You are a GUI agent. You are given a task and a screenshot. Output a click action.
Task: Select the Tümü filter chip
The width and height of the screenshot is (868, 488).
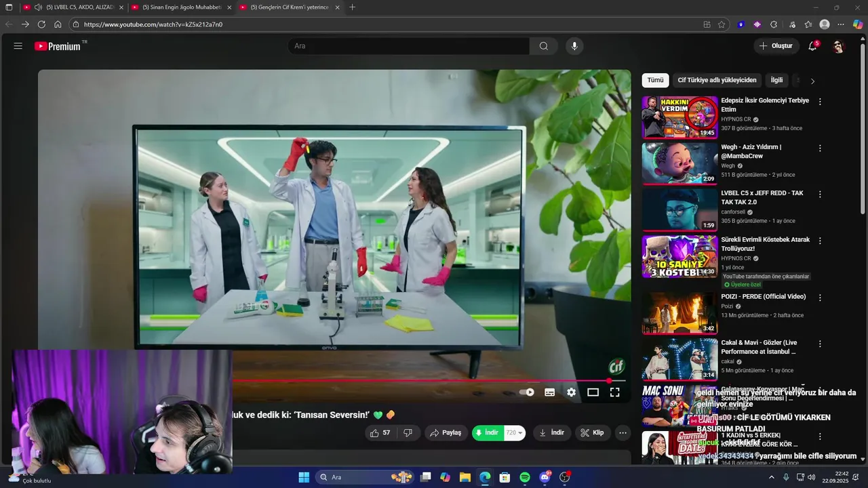coord(655,80)
